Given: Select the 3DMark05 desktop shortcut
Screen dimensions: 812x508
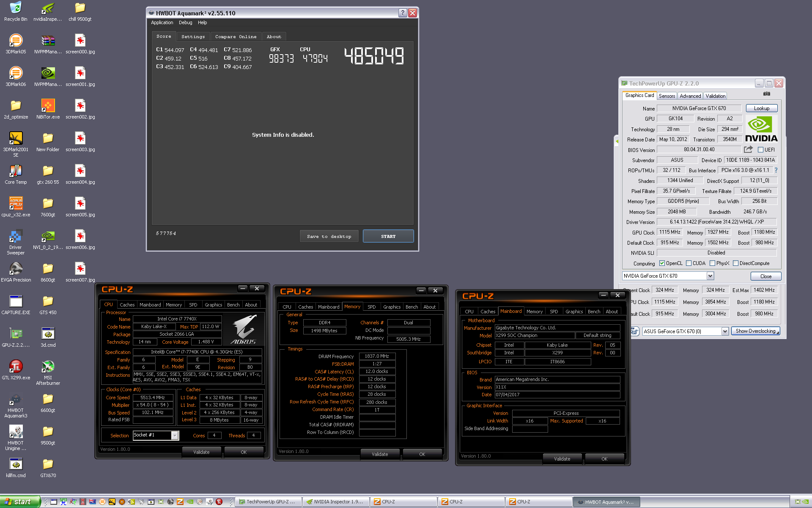Looking at the screenshot, I should click(x=16, y=44).
